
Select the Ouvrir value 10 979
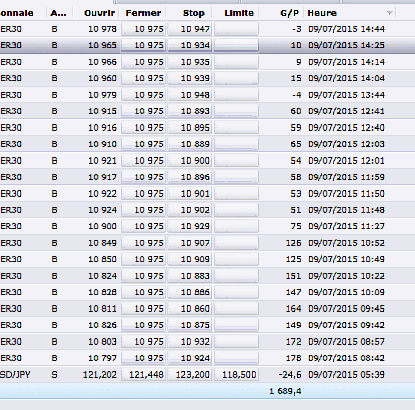click(102, 95)
